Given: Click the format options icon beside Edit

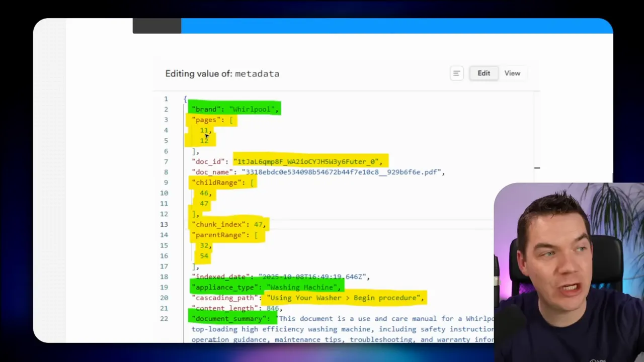Looking at the screenshot, I should (456, 73).
